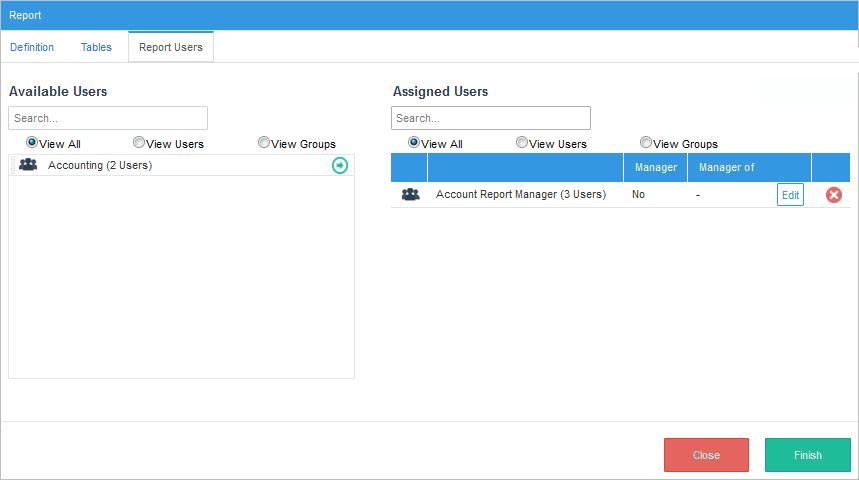Select View Groups under Assigned Users
Screen dimensions: 859x480
click(x=646, y=143)
